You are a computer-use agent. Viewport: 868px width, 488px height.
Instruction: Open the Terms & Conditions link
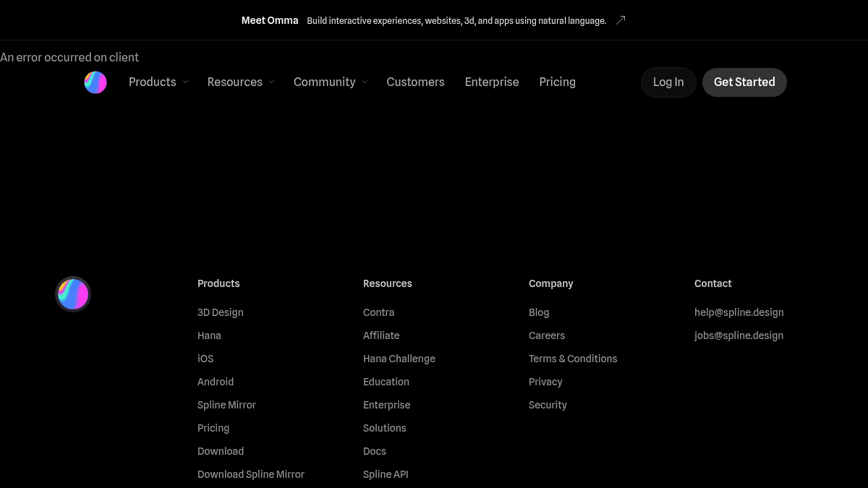(x=573, y=359)
